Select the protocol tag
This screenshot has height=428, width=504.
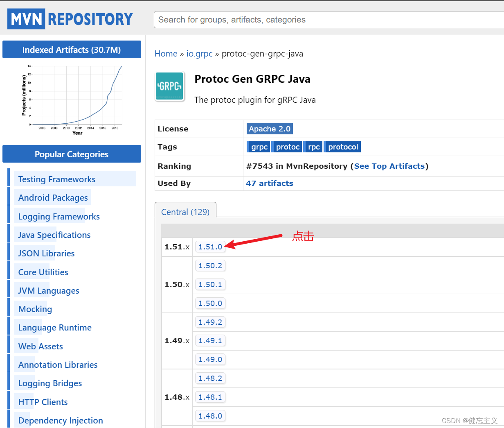coord(343,147)
